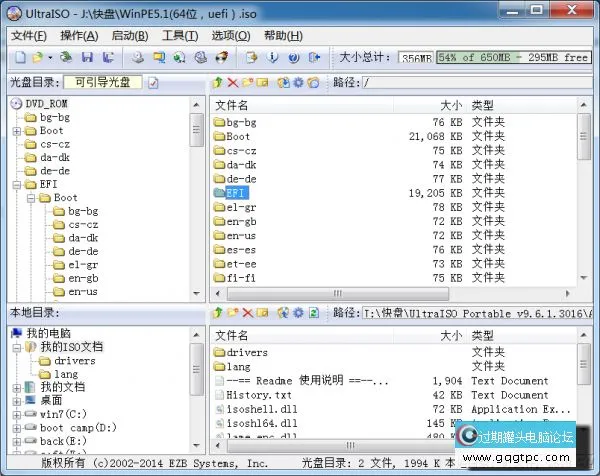This screenshot has width=600, height=476.
Task: Expand the top-level Boot folder in disc tree
Action: [16, 131]
